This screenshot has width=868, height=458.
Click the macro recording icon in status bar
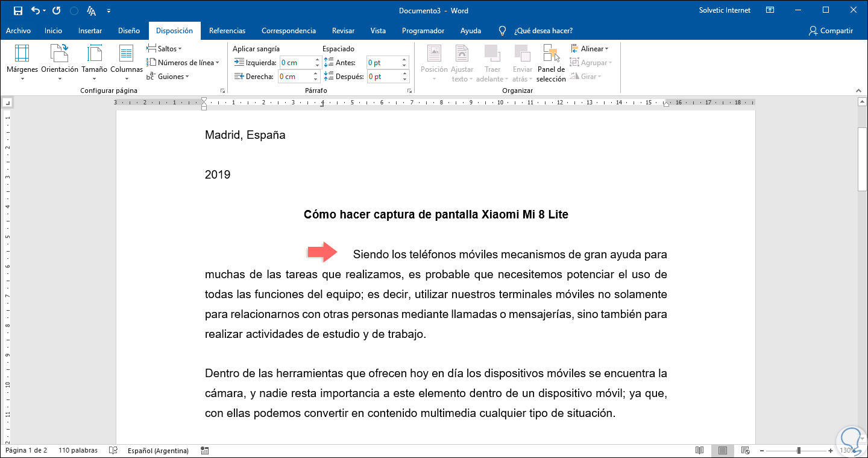pos(205,451)
